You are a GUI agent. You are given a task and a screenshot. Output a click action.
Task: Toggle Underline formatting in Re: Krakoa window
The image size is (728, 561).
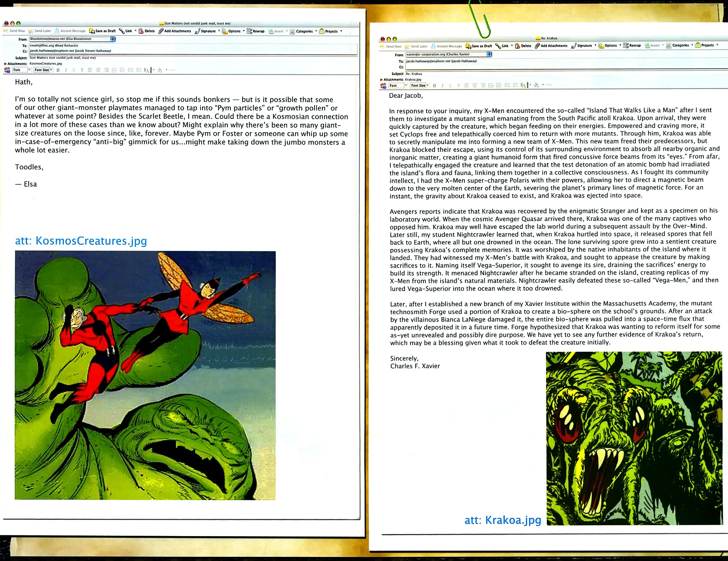tap(450, 86)
